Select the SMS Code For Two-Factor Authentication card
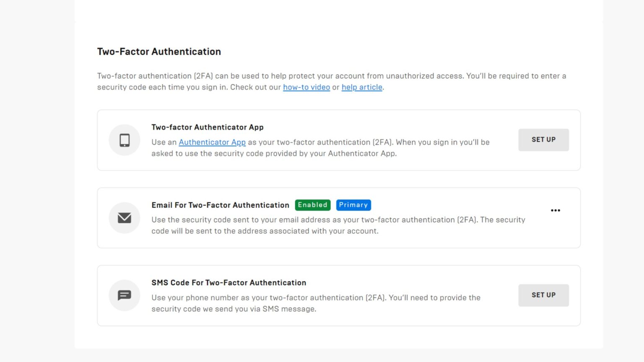The image size is (644, 362). click(x=339, y=295)
